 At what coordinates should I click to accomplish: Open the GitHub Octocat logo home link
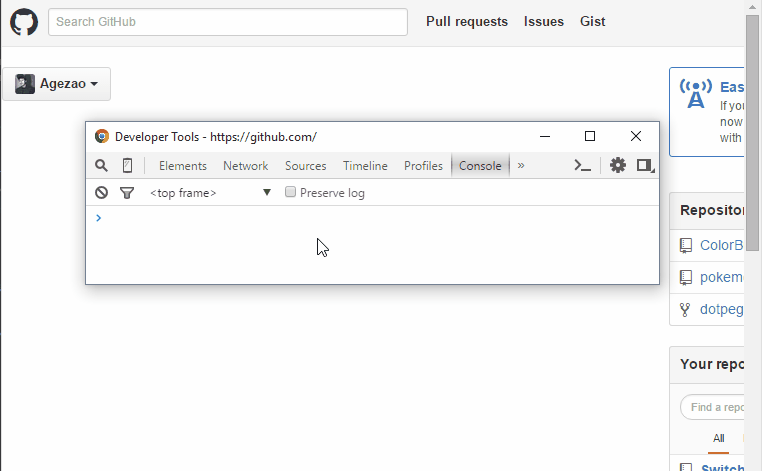pos(24,22)
